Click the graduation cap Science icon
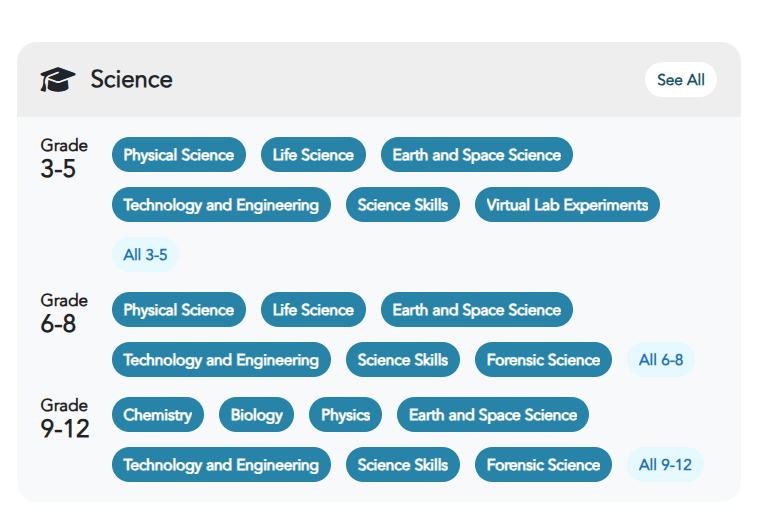Image resolution: width=766 pixels, height=512 pixels. coord(58,80)
